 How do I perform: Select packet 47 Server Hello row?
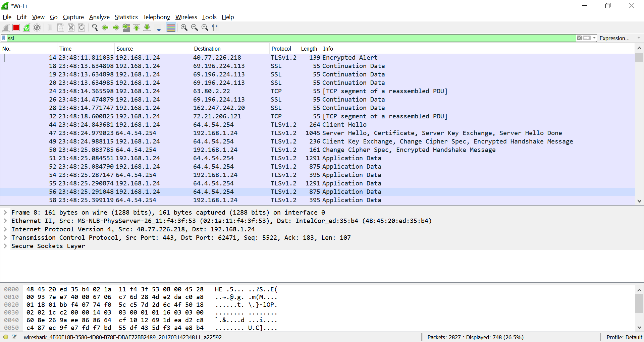[317, 133]
